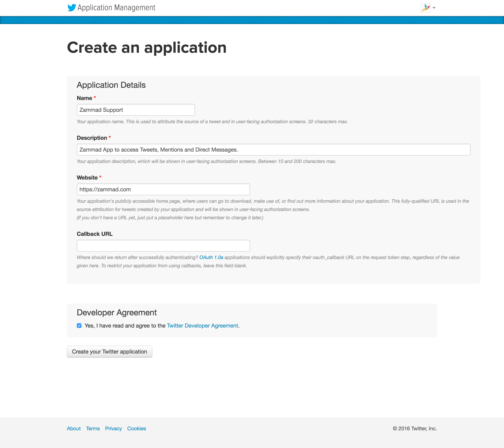This screenshot has height=448, width=504.
Task: Click the user profile avatar
Action: click(426, 8)
